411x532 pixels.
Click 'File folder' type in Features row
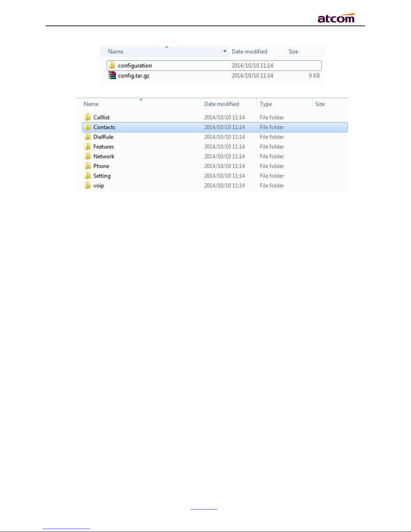coord(272,146)
